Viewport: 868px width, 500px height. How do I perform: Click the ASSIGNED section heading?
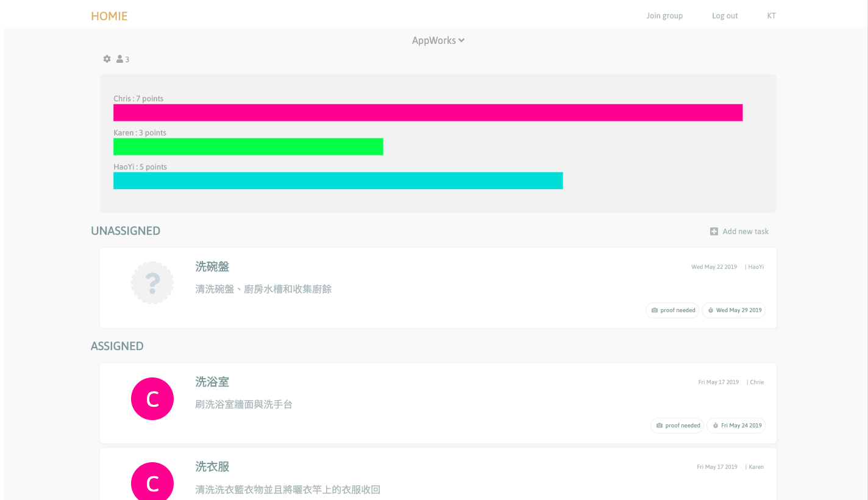[117, 346]
